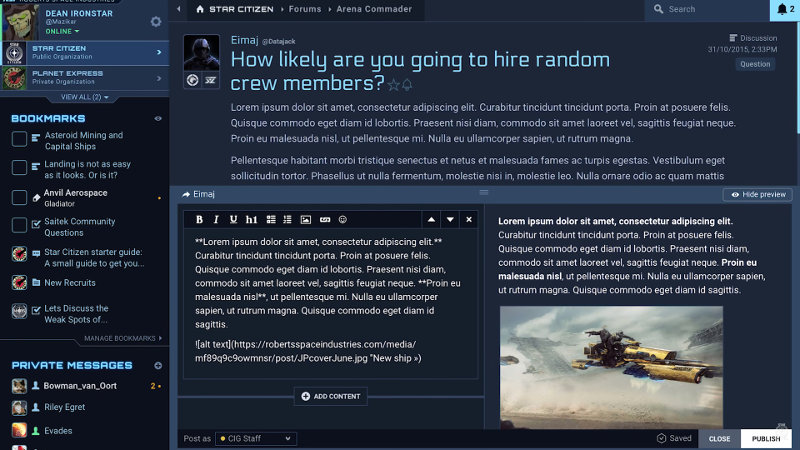Toggle italic formatting in editor toolbar
This screenshot has width=800, height=450.
pyautogui.click(x=216, y=219)
